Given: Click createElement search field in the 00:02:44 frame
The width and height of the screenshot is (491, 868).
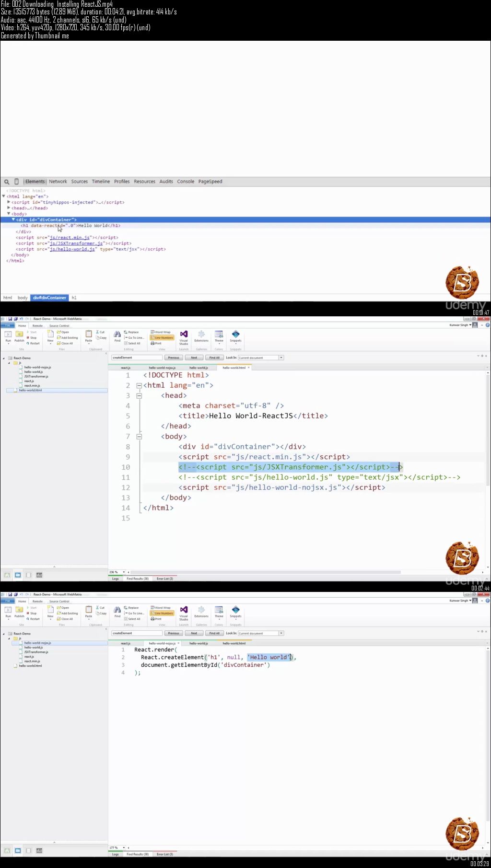Looking at the screenshot, I should point(137,358).
